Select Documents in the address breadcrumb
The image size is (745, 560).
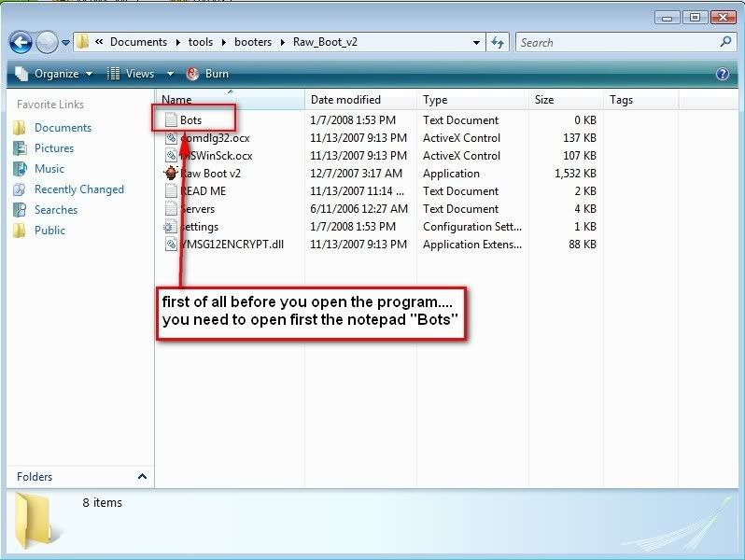point(138,42)
